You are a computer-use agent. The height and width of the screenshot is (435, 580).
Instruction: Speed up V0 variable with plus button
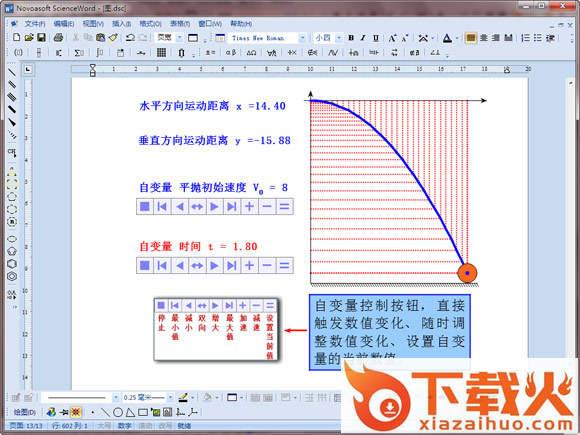point(249,206)
